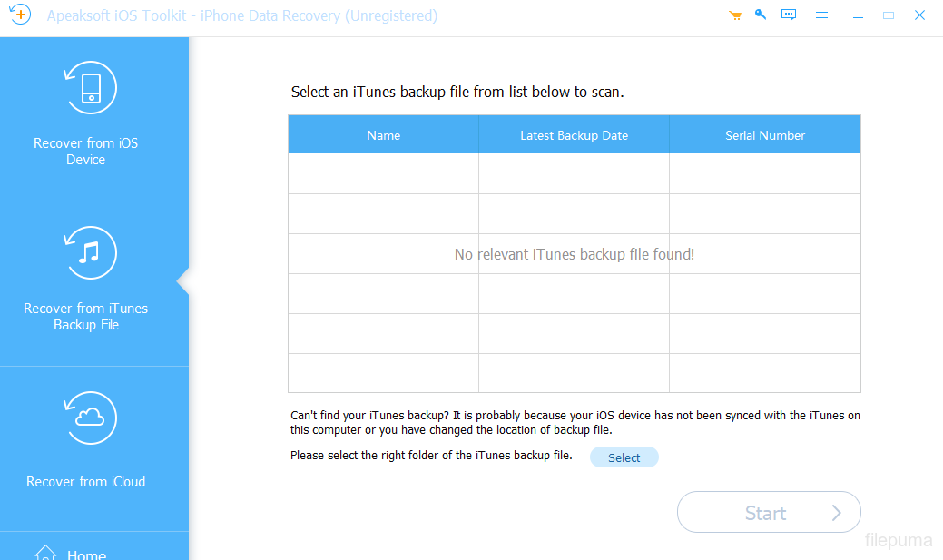Screen dimensions: 943x560
Task: Select the Recover from iCloud cloud icon
Action: (90, 418)
